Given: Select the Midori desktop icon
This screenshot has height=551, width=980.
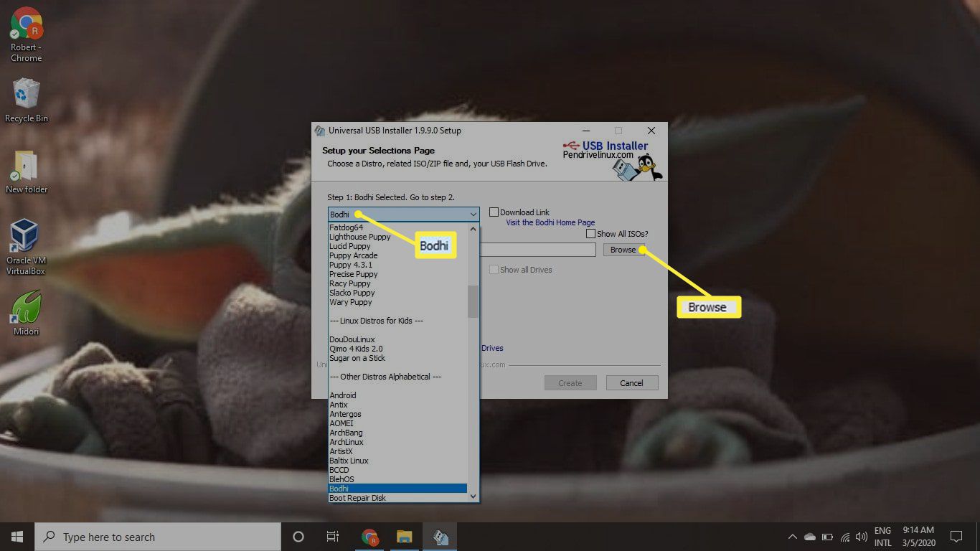Looking at the screenshot, I should pyautogui.click(x=27, y=314).
